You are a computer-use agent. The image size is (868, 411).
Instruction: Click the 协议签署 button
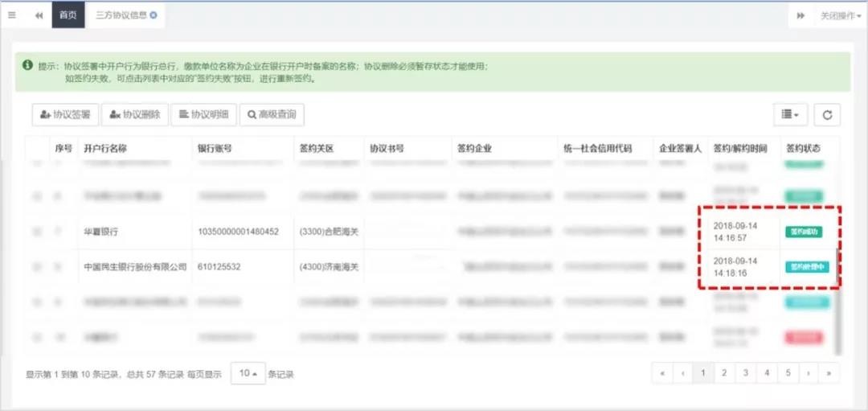point(65,115)
